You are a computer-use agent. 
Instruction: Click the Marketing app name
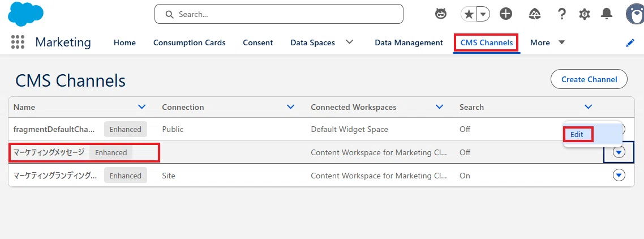[x=63, y=42]
